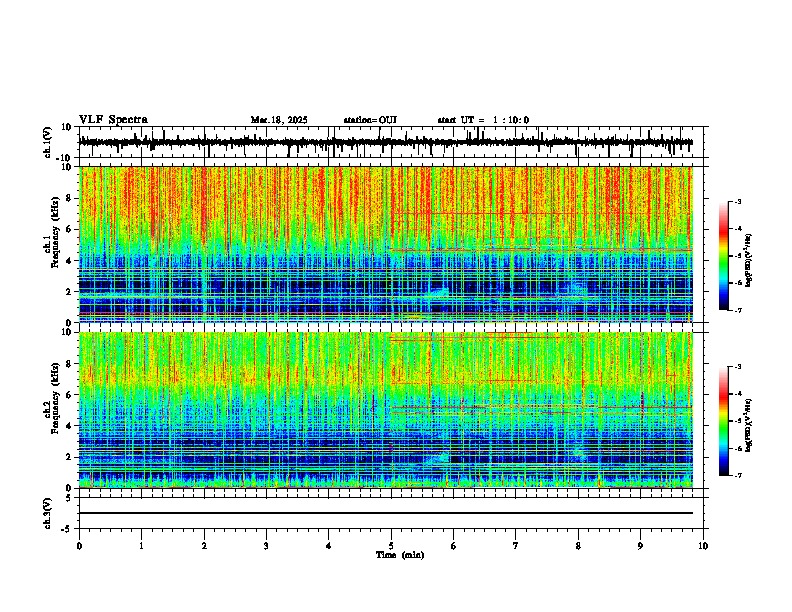Click the "VLF Spectra" plot title

point(113,119)
